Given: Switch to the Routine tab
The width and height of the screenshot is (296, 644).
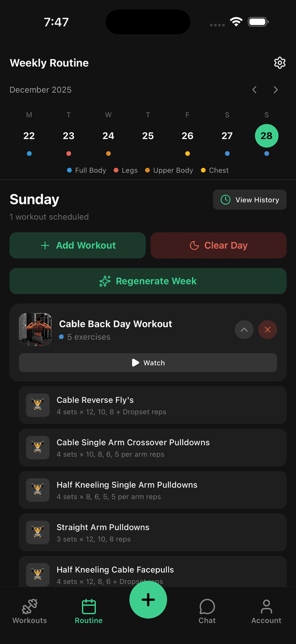Looking at the screenshot, I should point(88,611).
